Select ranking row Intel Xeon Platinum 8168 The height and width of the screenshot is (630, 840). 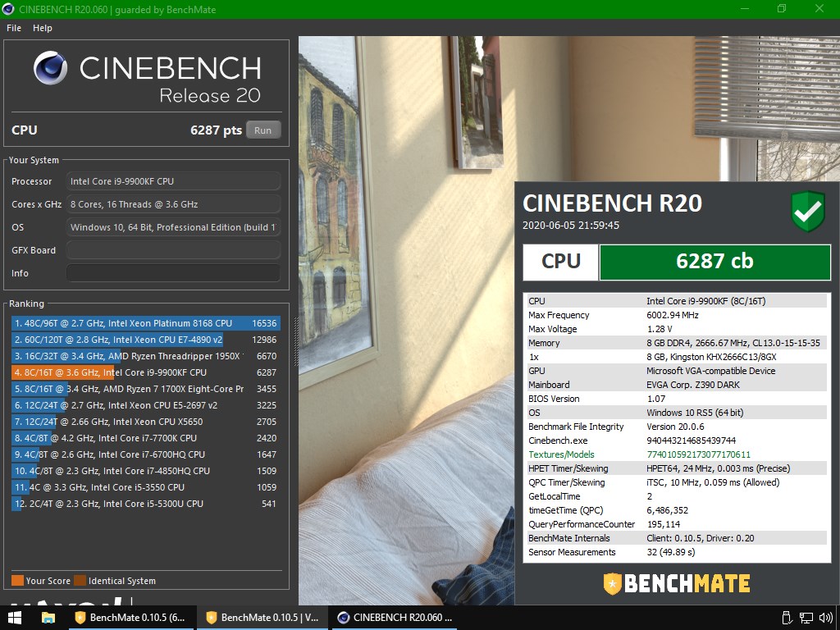click(146, 323)
